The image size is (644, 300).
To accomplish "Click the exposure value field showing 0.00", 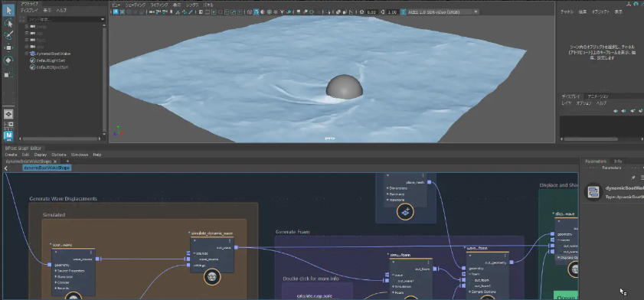I will click(x=371, y=12).
